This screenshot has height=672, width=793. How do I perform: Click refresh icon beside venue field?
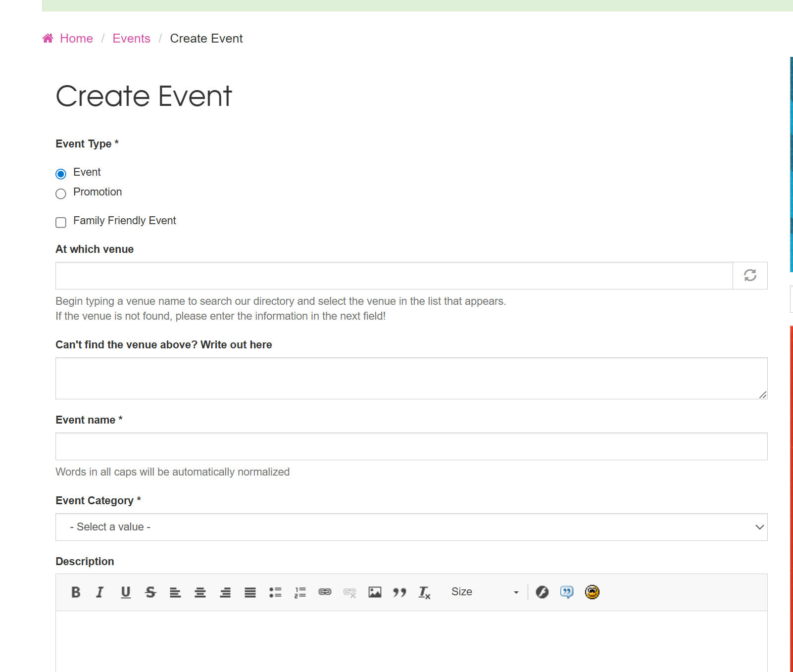pyautogui.click(x=750, y=276)
